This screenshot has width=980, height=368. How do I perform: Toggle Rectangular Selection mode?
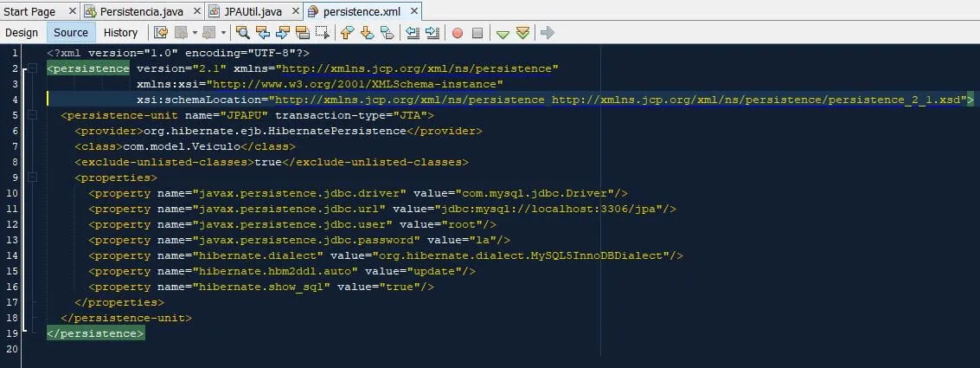(x=323, y=33)
